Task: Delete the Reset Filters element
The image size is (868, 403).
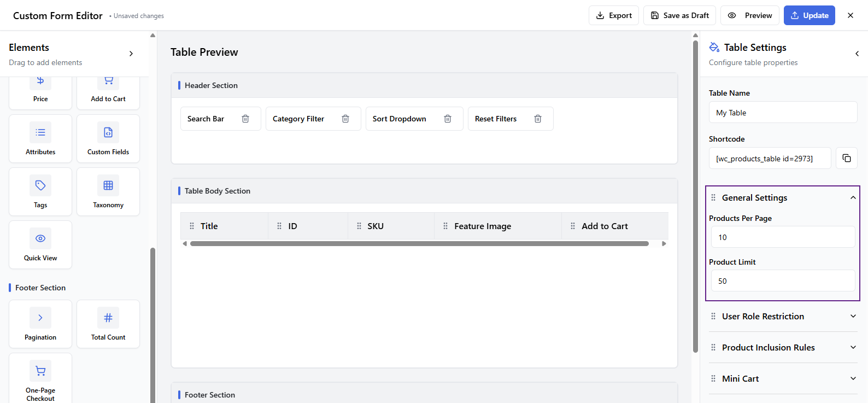Action: [538, 119]
